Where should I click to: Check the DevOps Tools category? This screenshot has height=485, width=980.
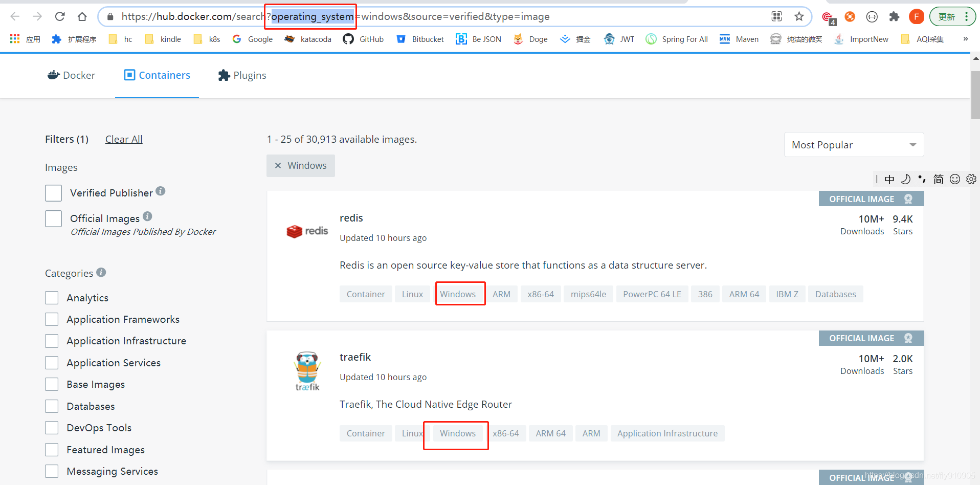click(52, 428)
